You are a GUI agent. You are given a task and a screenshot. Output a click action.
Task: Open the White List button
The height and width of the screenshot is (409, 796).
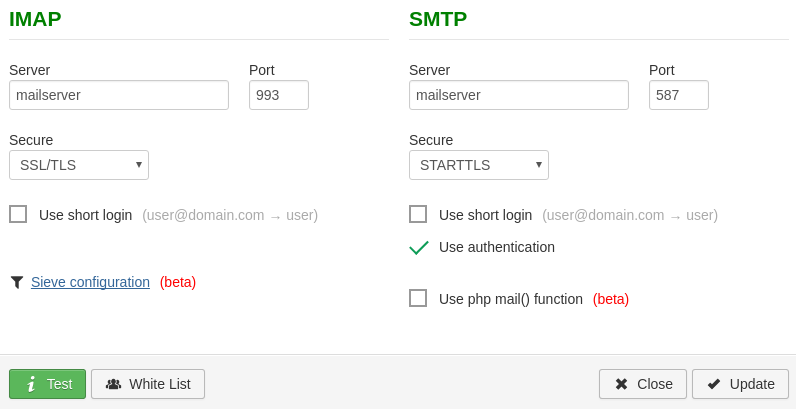[x=148, y=384]
